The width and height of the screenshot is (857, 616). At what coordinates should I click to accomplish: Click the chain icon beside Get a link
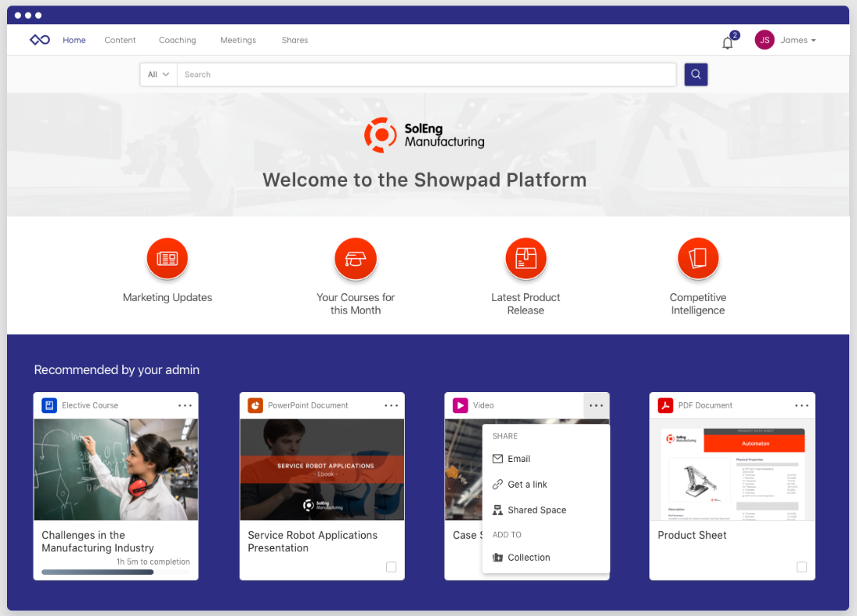pyautogui.click(x=497, y=485)
